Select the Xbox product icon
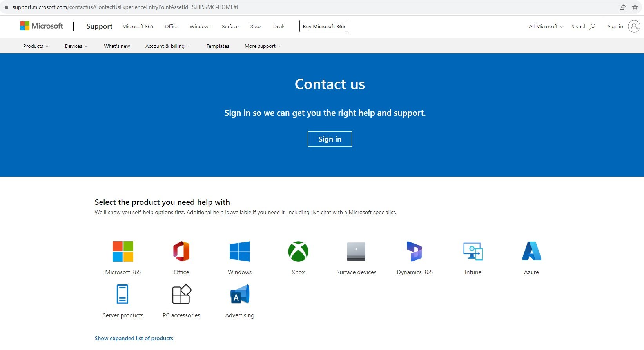Screen dimensions: 644x350 pos(298,252)
